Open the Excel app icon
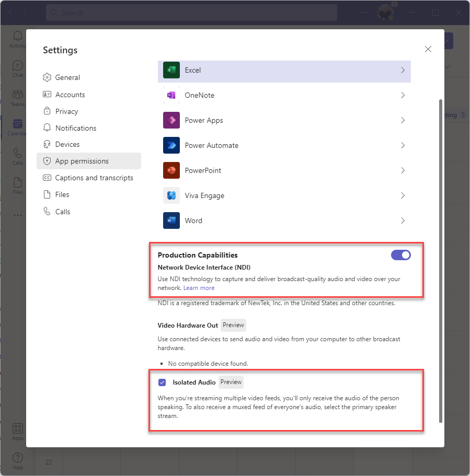Image resolution: width=470 pixels, height=476 pixels. pos(171,70)
